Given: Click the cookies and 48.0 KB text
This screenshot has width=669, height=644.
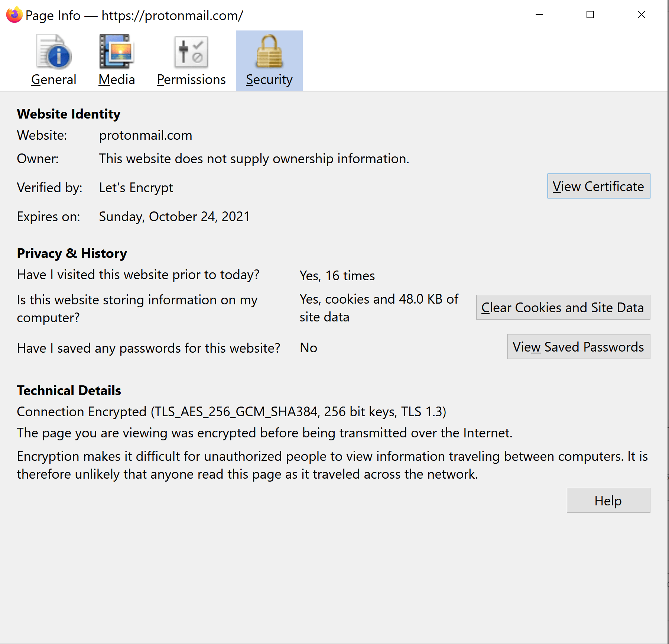Looking at the screenshot, I should [379, 308].
